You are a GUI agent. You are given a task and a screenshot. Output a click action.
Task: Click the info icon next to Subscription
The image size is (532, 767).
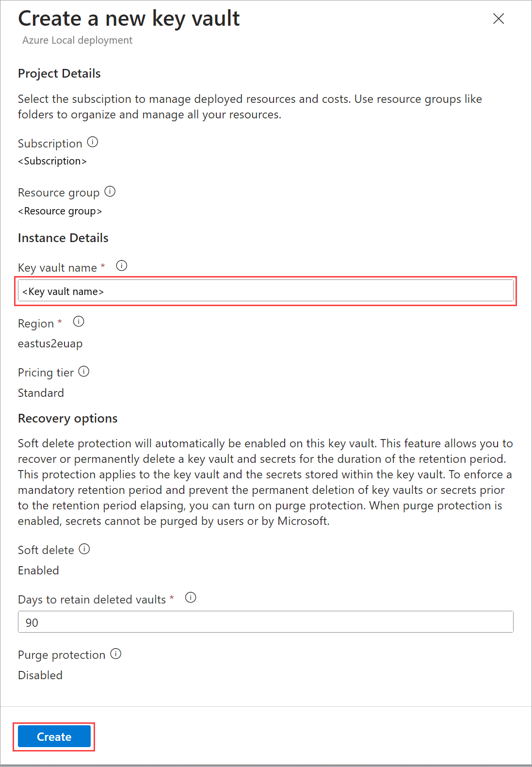tap(93, 142)
